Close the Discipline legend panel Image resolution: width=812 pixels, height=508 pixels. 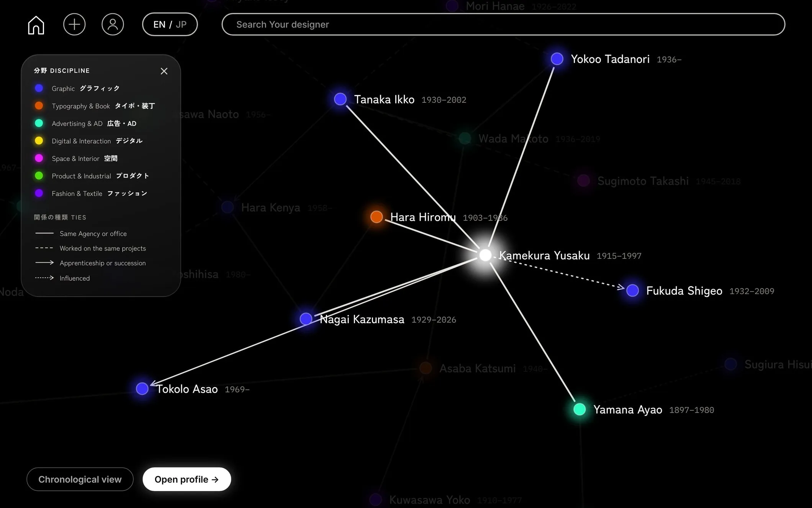tap(164, 71)
